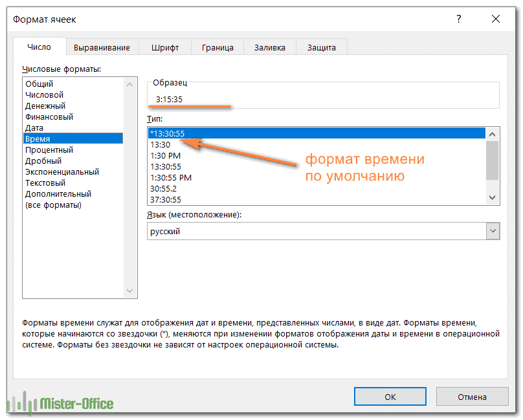Switch to the Число tab
The image size is (523, 420).
pyautogui.click(x=39, y=47)
